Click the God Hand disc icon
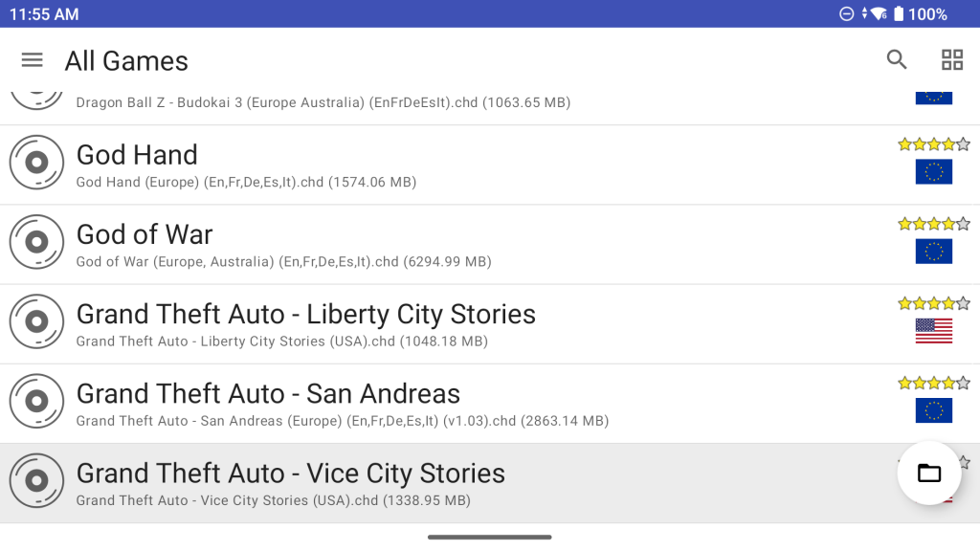Screen dimensions: 980x551 [36, 163]
